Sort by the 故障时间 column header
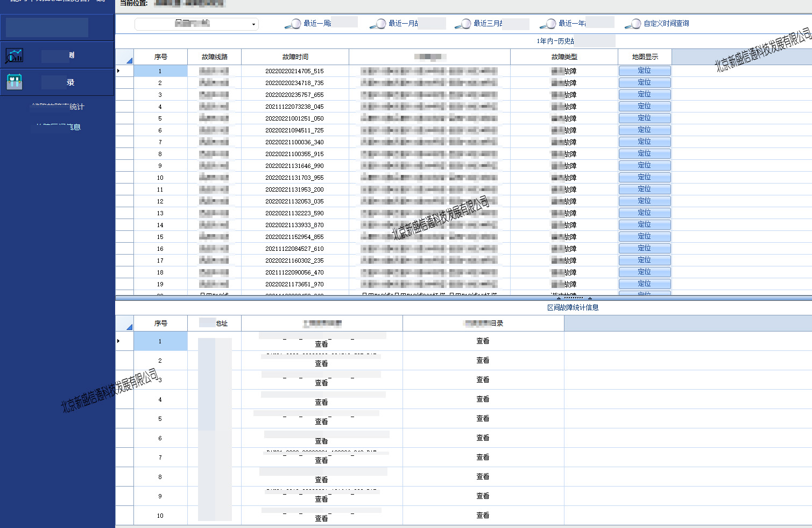Screen dimensions: 812x528 click(x=295, y=57)
